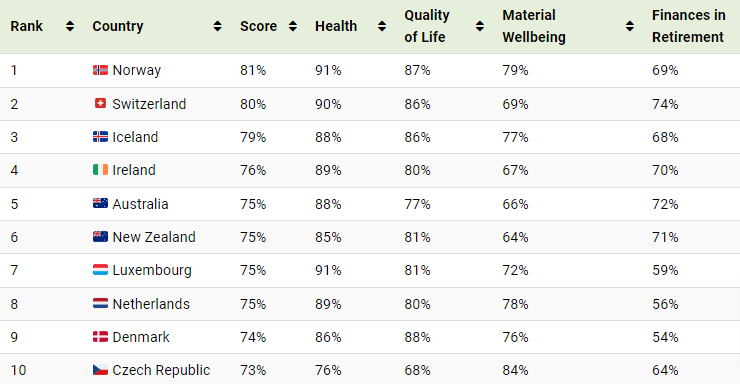The image size is (740, 384).
Task: Click the Iceland country name
Action: pos(135,137)
